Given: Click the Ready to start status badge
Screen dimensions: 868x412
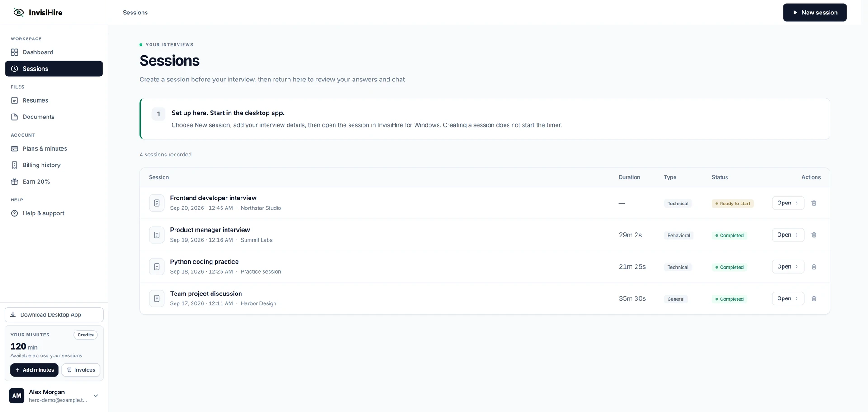Looking at the screenshot, I should click(732, 204).
